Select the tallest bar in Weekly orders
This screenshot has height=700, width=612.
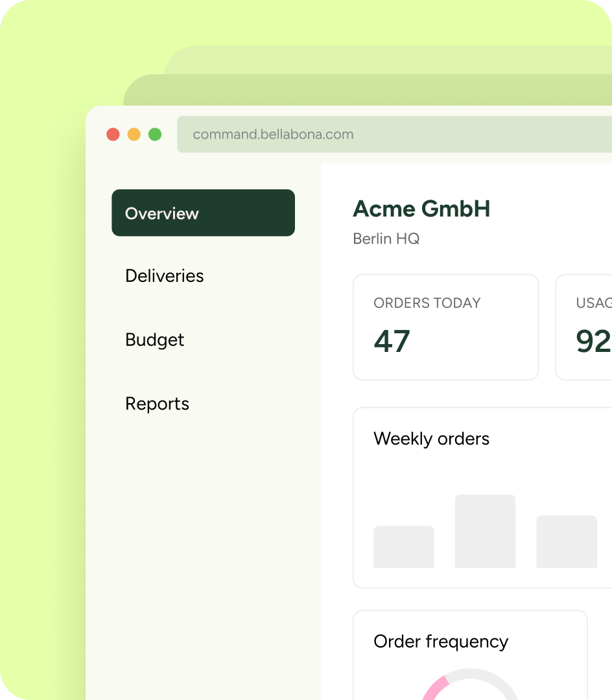pos(485,531)
